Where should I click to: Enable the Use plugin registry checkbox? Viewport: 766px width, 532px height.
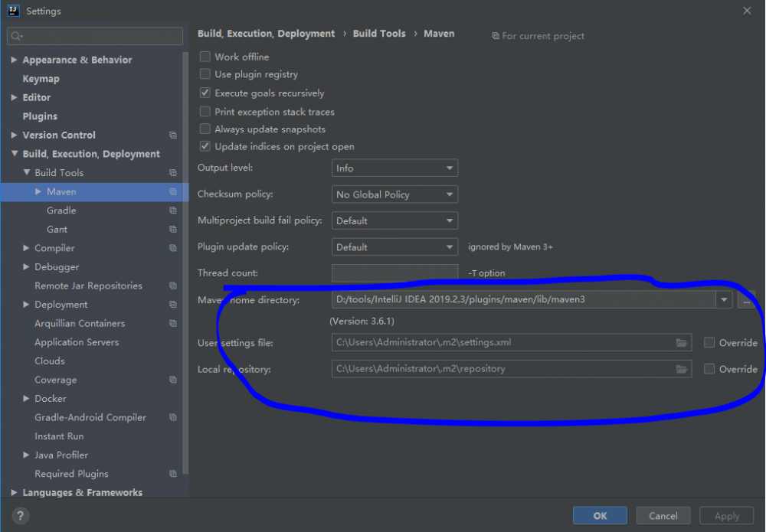point(205,74)
